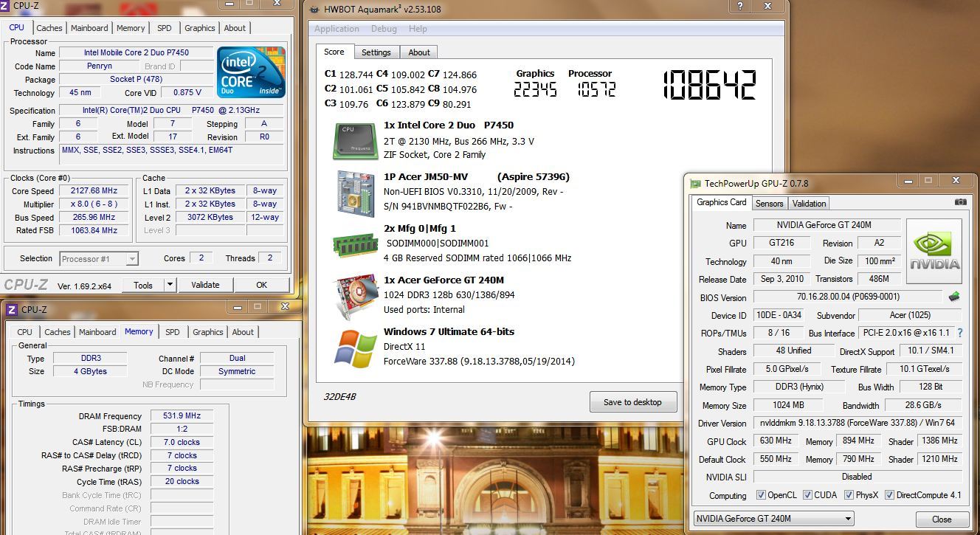
Task: Open the NVIDIA GeForce GT 240M GPU selector
Action: [x=773, y=519]
